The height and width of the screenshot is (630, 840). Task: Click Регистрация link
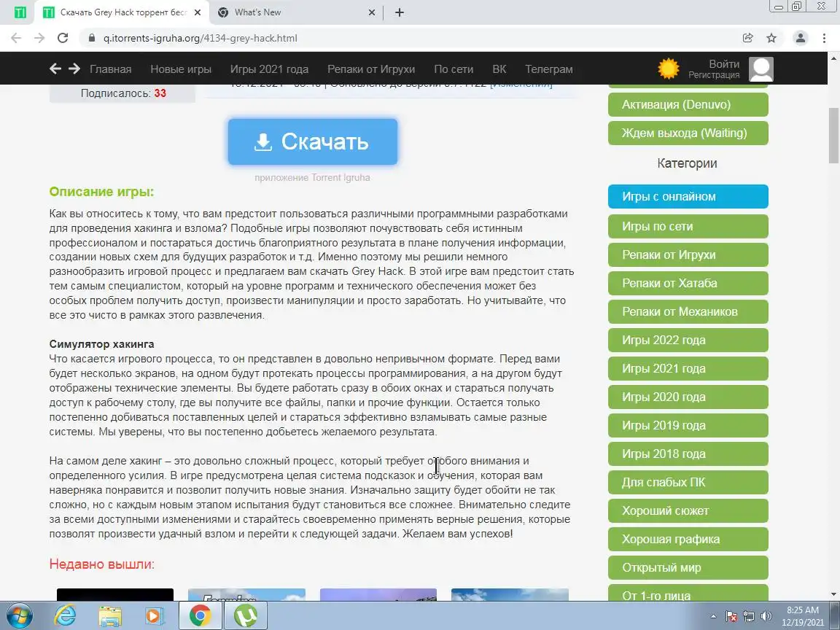point(714,75)
